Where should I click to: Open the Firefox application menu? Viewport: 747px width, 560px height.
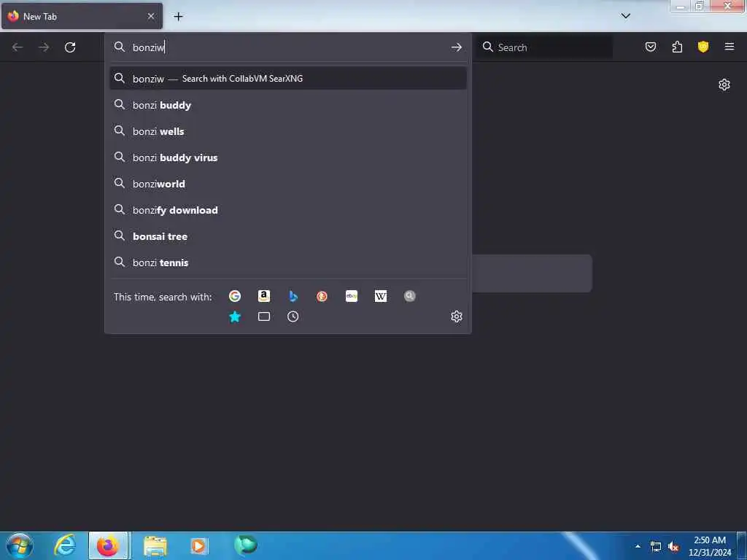(729, 47)
